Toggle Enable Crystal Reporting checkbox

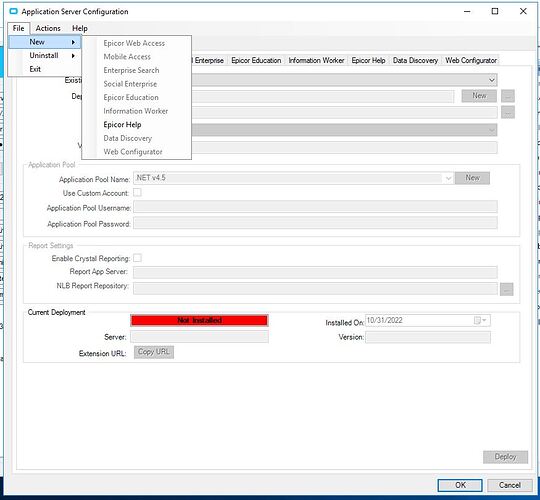[x=137, y=258]
